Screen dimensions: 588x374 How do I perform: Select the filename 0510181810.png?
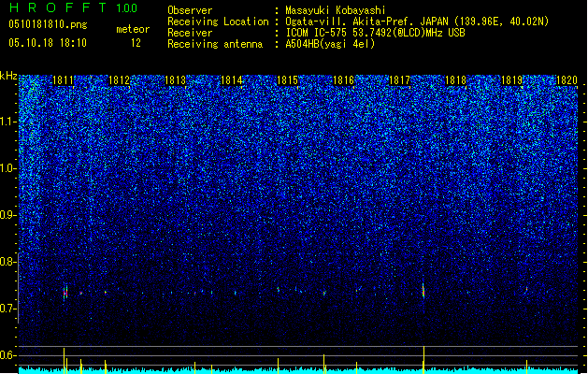[48, 24]
